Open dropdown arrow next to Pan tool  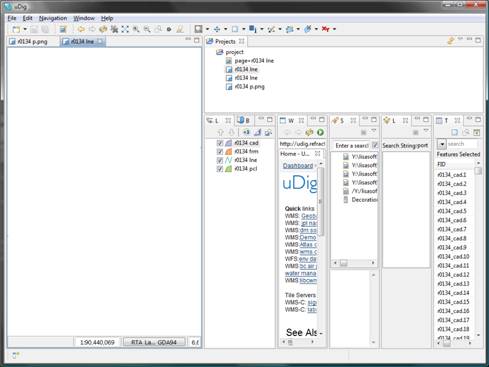click(226, 29)
